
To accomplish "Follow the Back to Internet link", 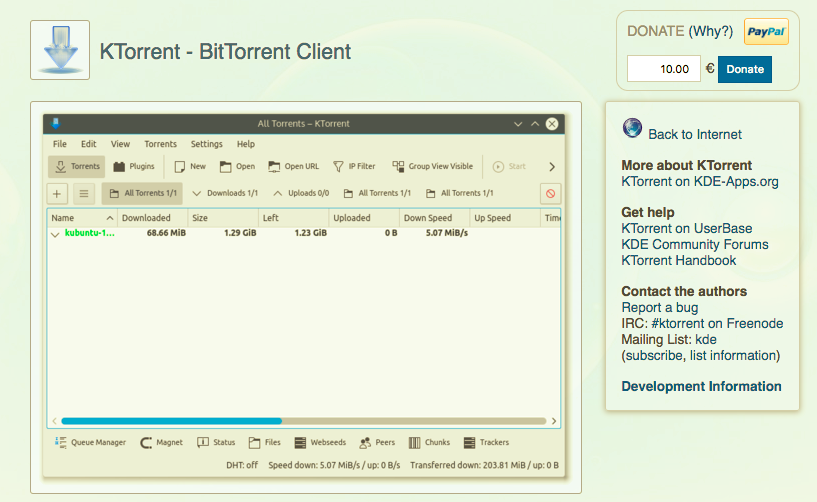I will pyautogui.click(x=695, y=134).
